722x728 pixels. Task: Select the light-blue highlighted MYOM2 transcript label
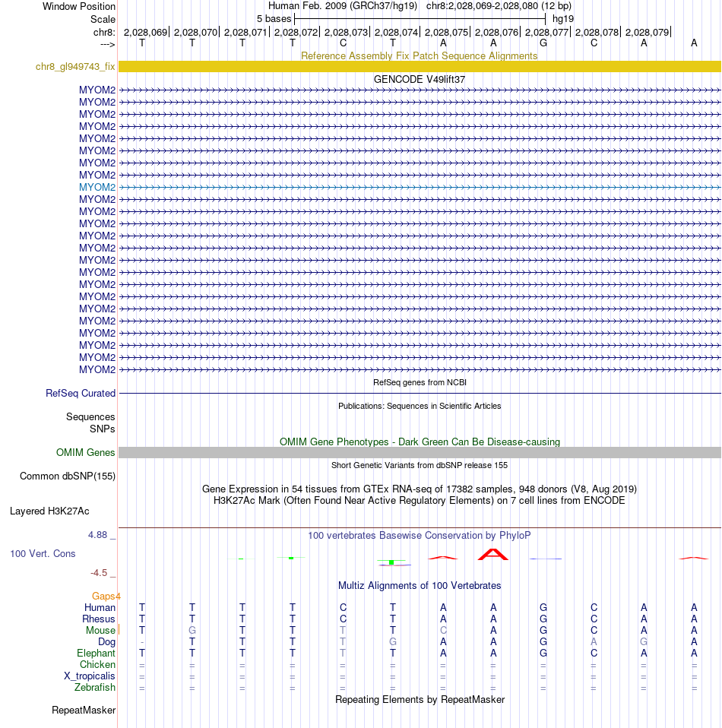97,187
